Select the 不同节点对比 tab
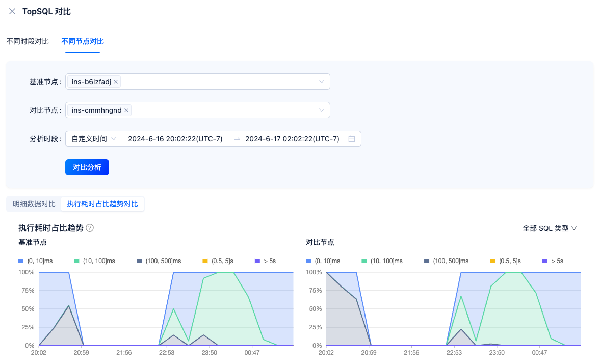600x364 pixels. [82, 42]
